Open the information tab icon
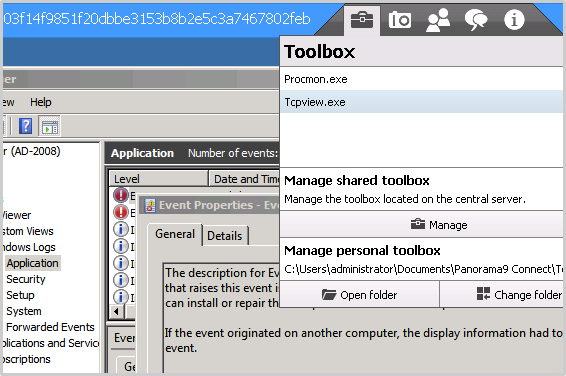 pos(514,19)
